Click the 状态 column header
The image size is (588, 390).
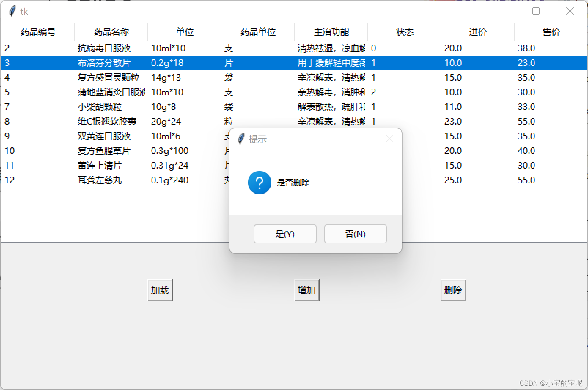click(405, 32)
